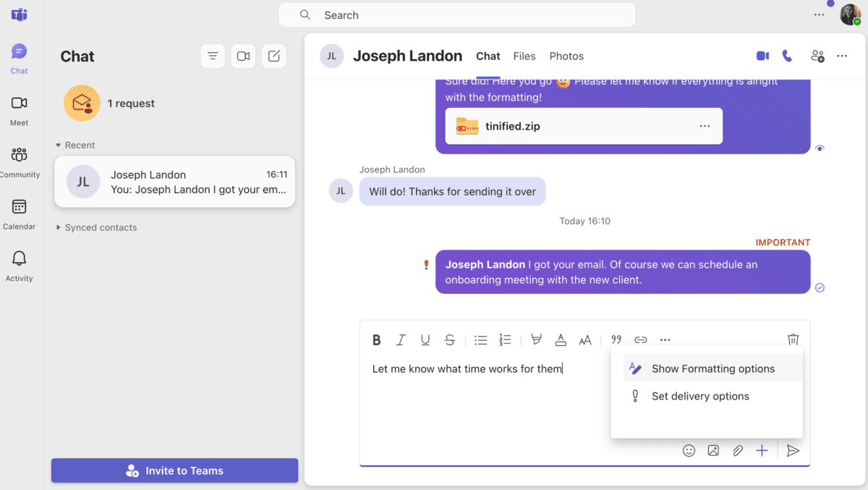Viewport: 868px width, 490px height.
Task: Toggle bold formatting in the compose box
Action: pos(377,339)
